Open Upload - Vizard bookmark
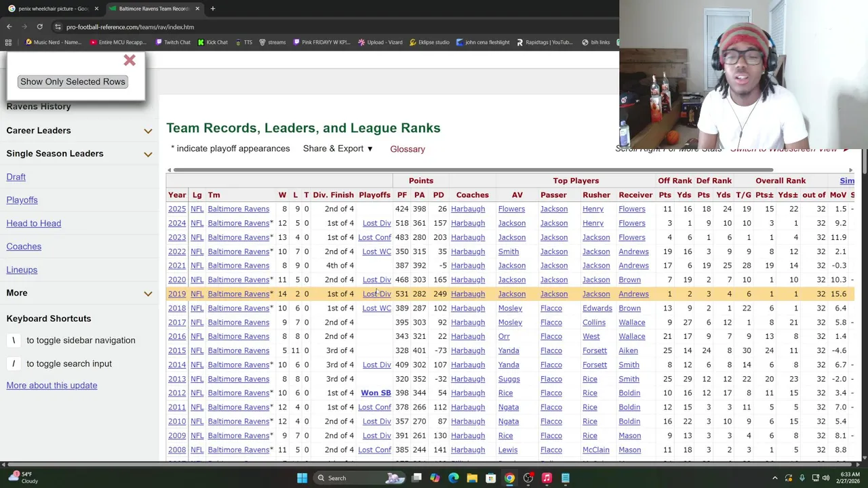 (380, 42)
